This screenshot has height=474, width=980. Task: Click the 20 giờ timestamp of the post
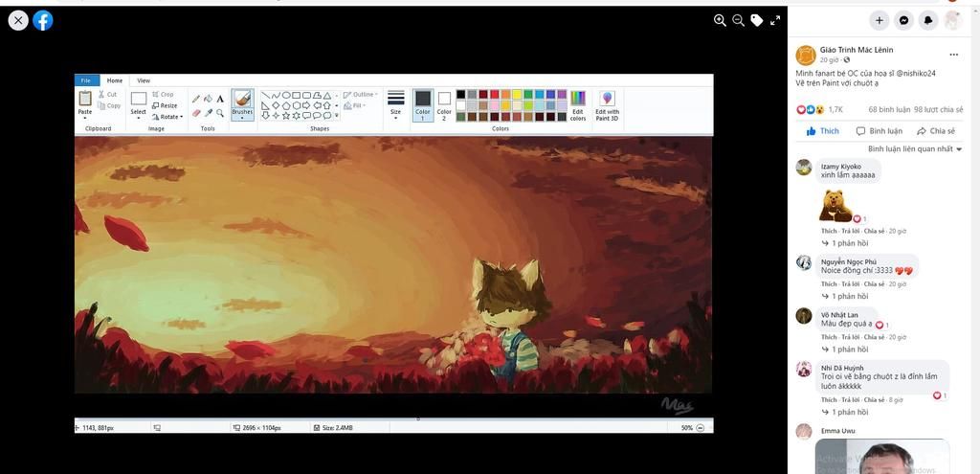[829, 60]
